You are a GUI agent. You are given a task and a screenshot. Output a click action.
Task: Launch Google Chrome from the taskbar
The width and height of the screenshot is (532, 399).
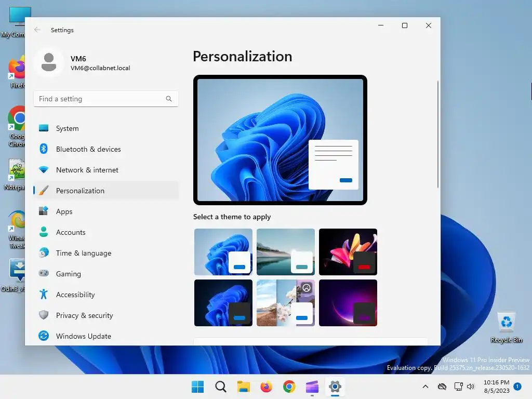(289, 387)
